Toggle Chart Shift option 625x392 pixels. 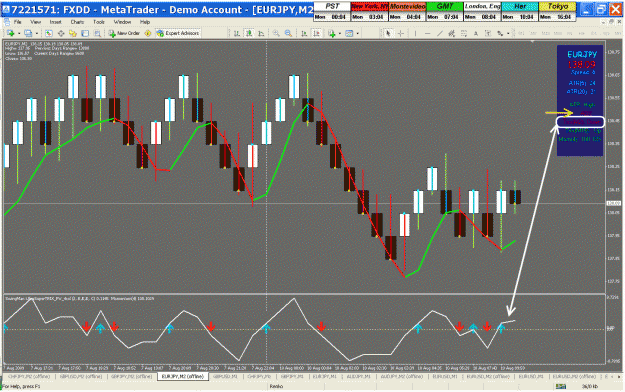pyautogui.click(x=316, y=33)
